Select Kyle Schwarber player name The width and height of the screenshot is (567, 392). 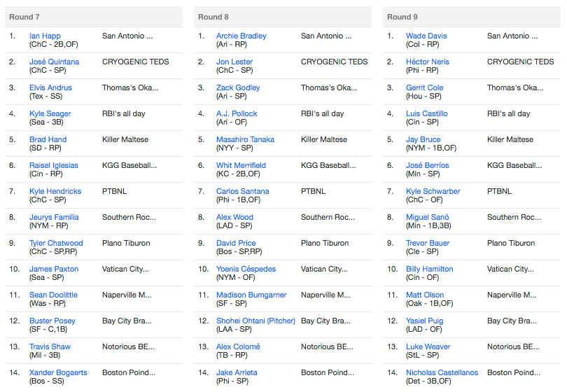click(x=433, y=191)
